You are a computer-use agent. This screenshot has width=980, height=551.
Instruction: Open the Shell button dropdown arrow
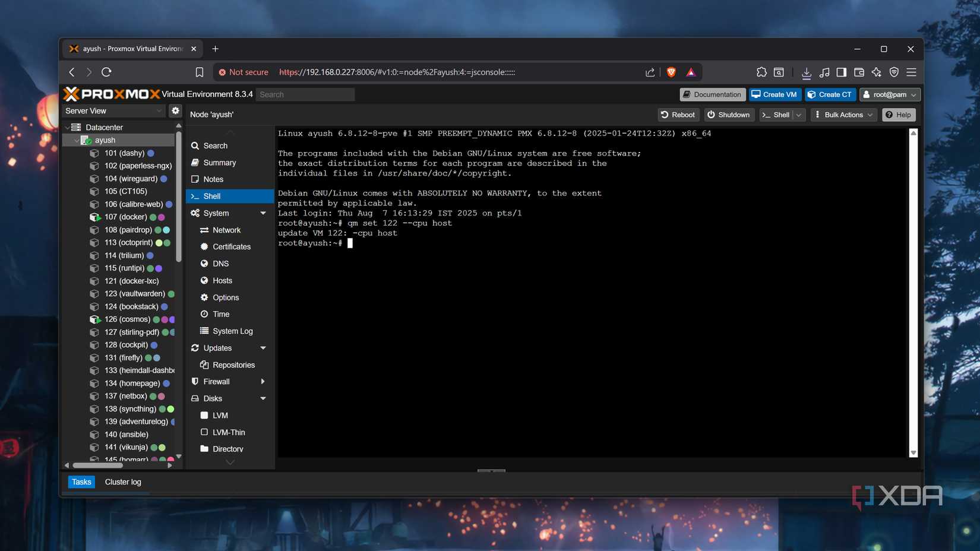tap(799, 115)
